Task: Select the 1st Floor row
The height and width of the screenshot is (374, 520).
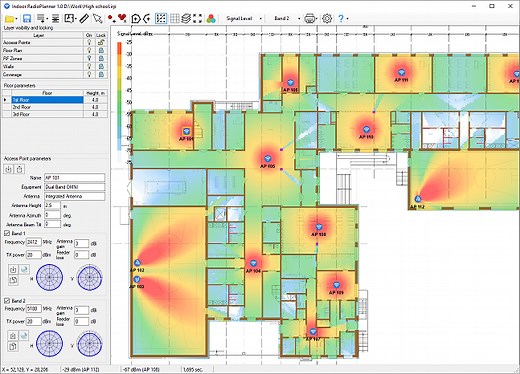Action: (55, 100)
